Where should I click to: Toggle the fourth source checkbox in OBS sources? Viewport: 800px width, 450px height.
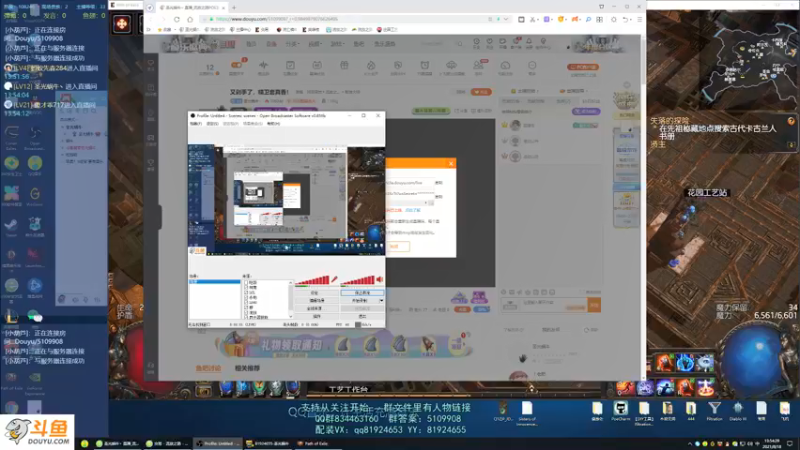pyautogui.click(x=246, y=297)
